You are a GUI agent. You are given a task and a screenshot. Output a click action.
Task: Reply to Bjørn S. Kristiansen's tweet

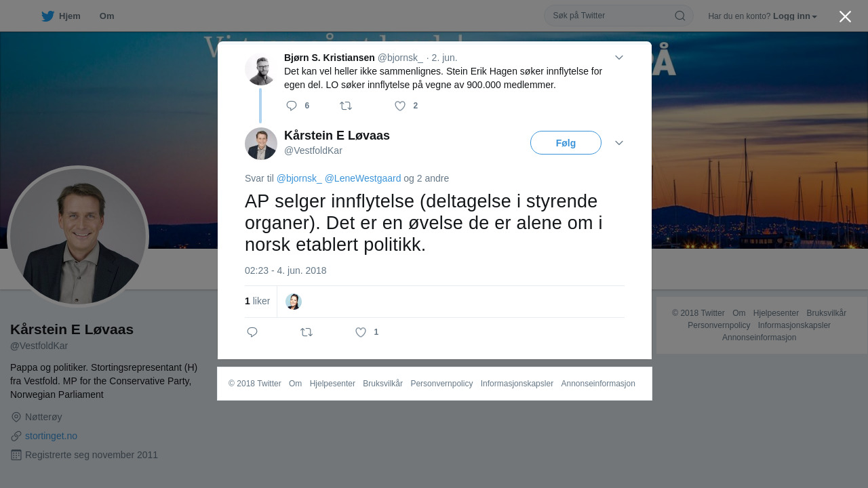(292, 106)
